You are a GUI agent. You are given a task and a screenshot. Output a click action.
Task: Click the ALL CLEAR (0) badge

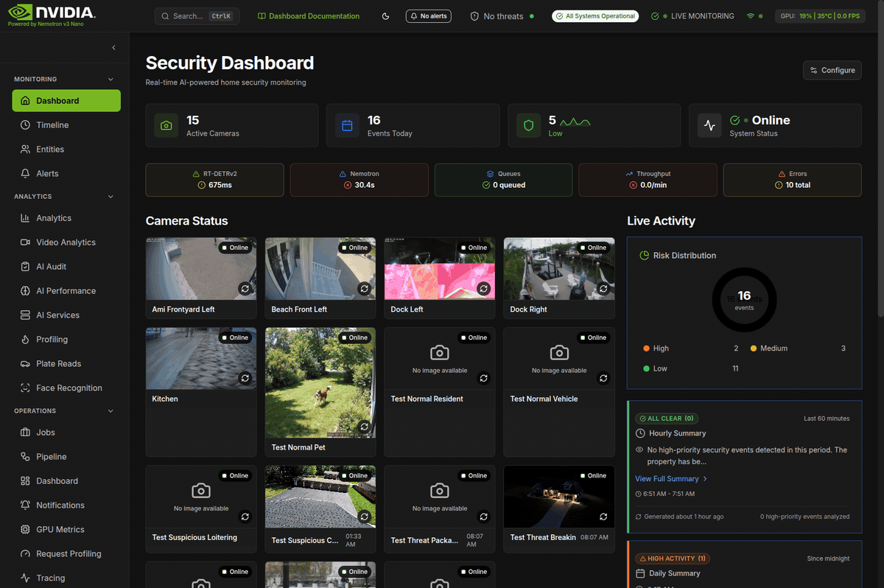tap(666, 419)
